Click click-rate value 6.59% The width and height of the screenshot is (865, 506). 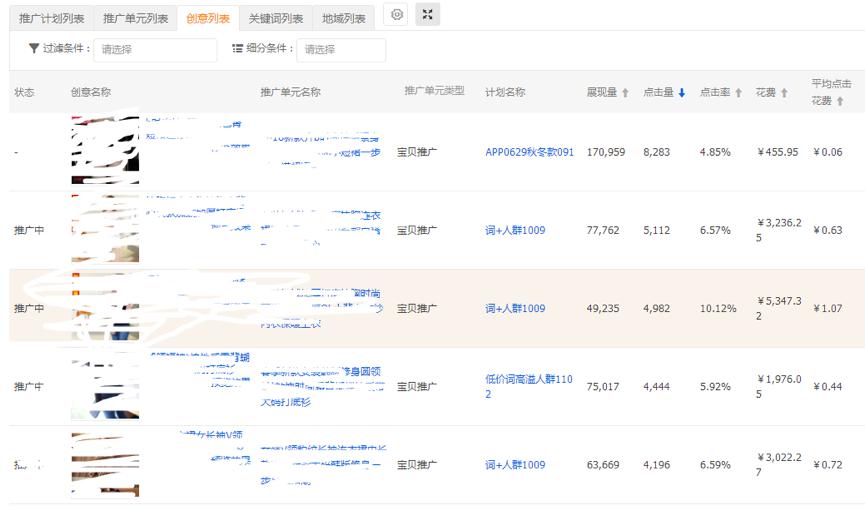pyautogui.click(x=715, y=465)
